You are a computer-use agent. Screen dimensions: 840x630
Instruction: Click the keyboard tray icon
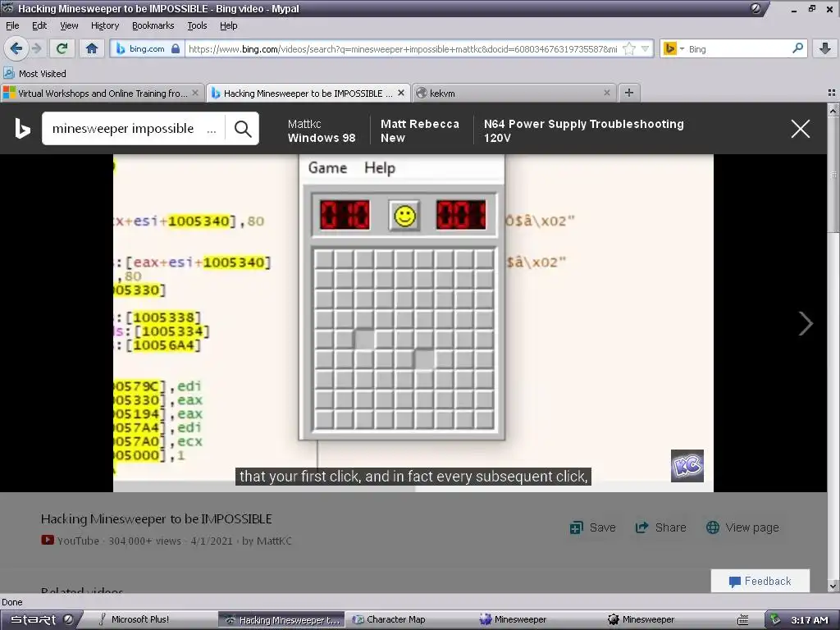point(742,620)
